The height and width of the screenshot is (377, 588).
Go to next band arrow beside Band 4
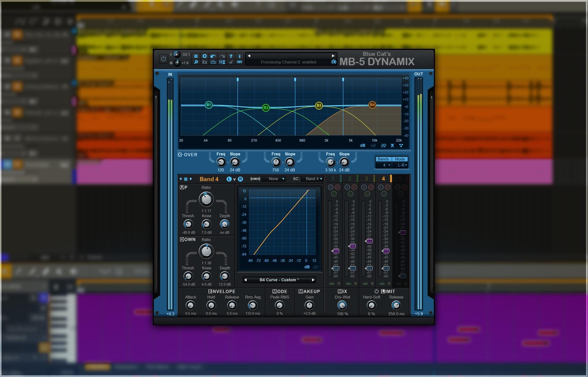pyautogui.click(x=191, y=179)
